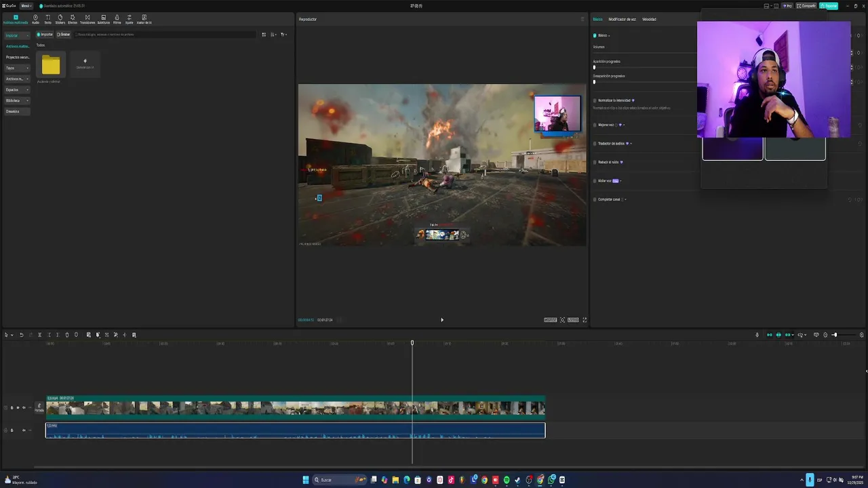Enable Normalizar la intensidad checkbox
This screenshot has height=488, width=868.
(595, 100)
